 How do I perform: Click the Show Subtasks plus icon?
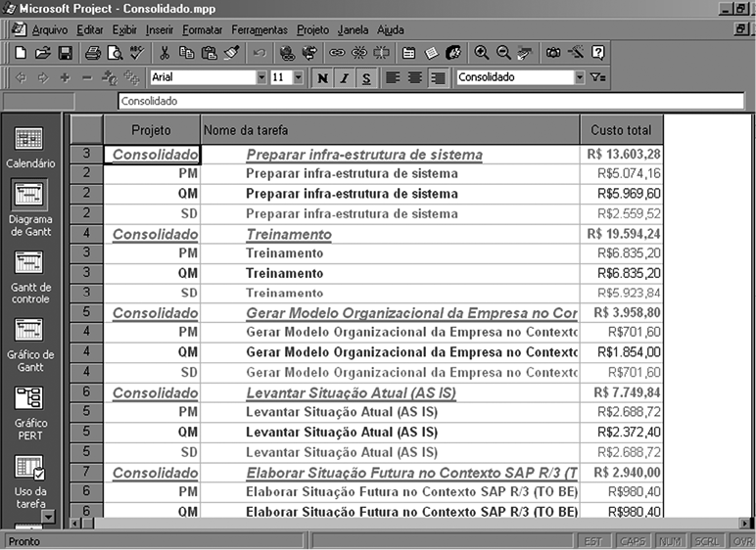(x=65, y=77)
